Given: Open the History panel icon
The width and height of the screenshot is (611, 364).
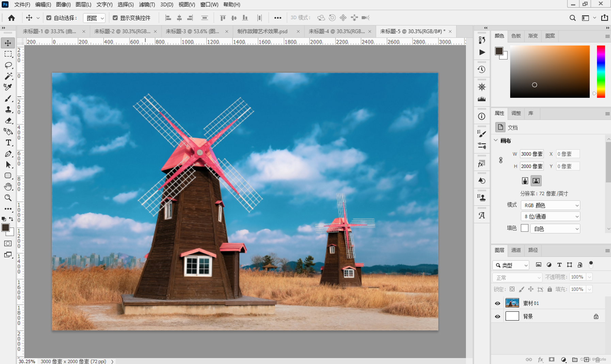Looking at the screenshot, I should tap(482, 69).
